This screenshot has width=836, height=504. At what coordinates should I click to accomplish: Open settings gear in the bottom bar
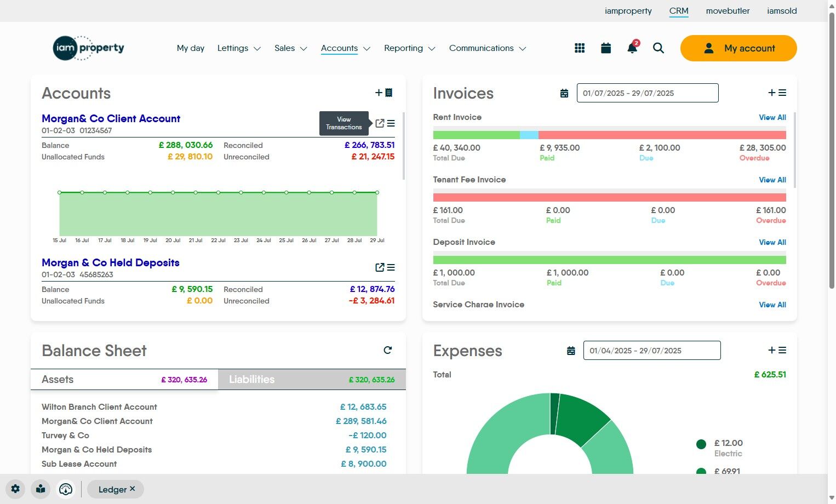15,489
